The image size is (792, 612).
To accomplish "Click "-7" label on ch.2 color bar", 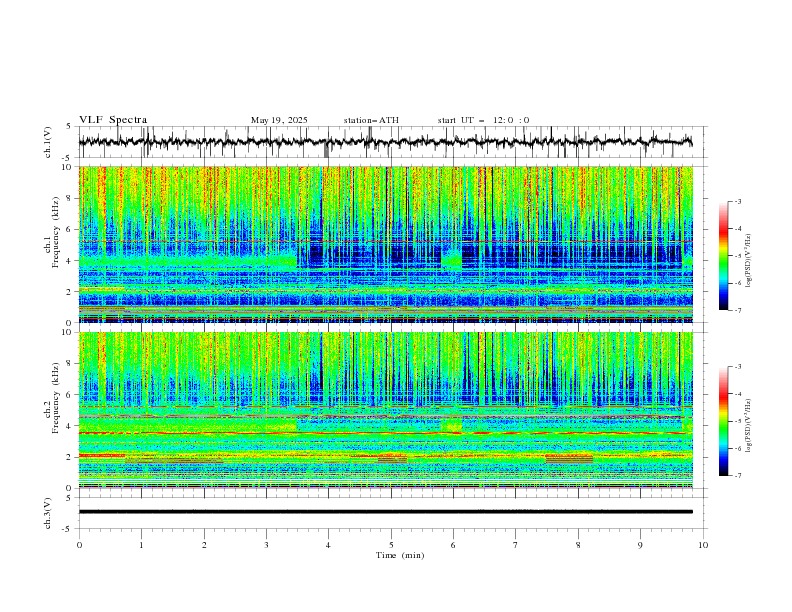I will click(x=738, y=475).
